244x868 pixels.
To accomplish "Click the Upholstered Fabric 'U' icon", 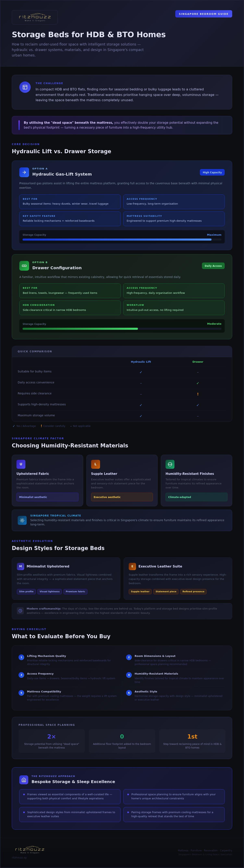I will [x=21, y=464].
